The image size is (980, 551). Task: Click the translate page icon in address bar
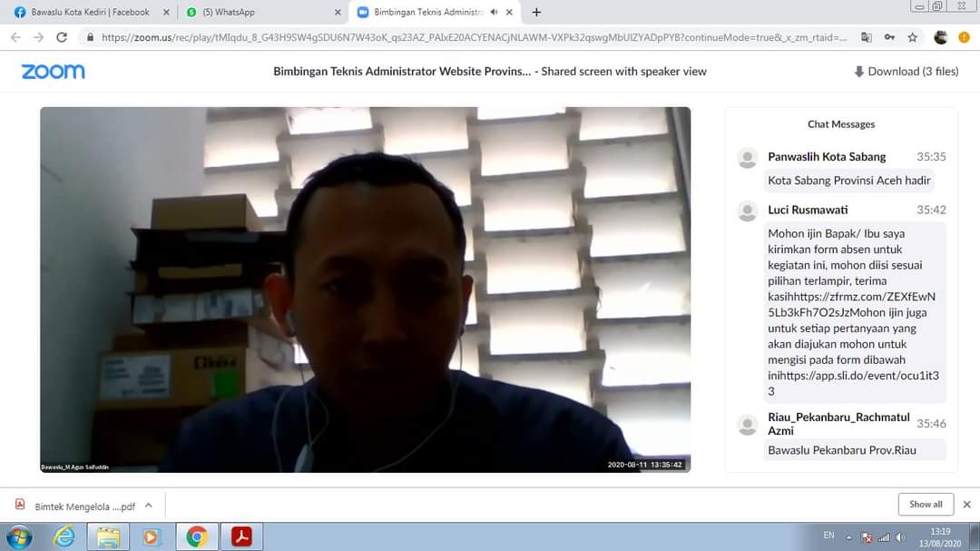[867, 37]
